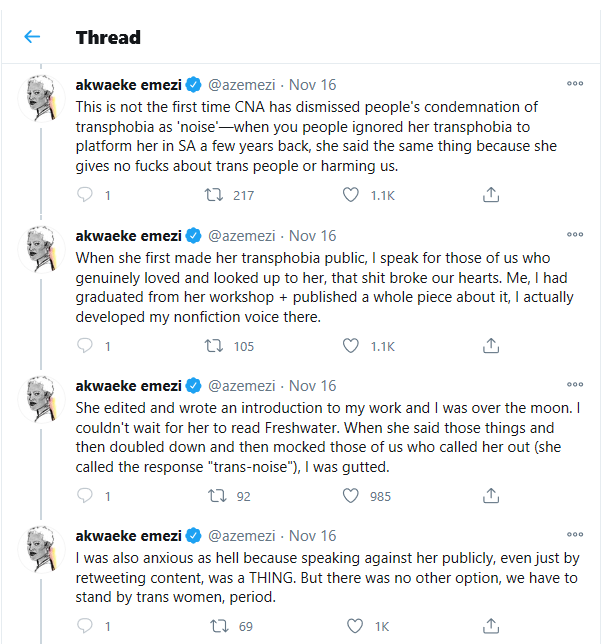Open more options on the second tweet
This screenshot has height=644, width=601.
coord(575,235)
